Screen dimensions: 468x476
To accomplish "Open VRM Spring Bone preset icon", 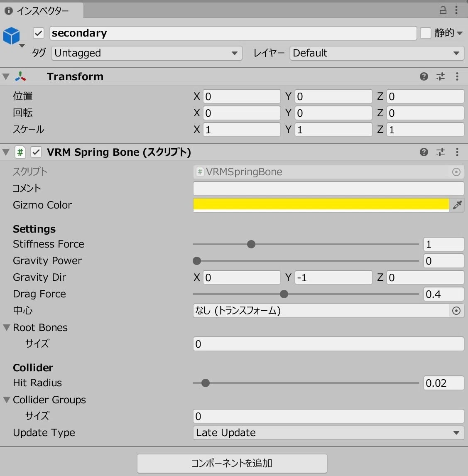I will point(440,152).
